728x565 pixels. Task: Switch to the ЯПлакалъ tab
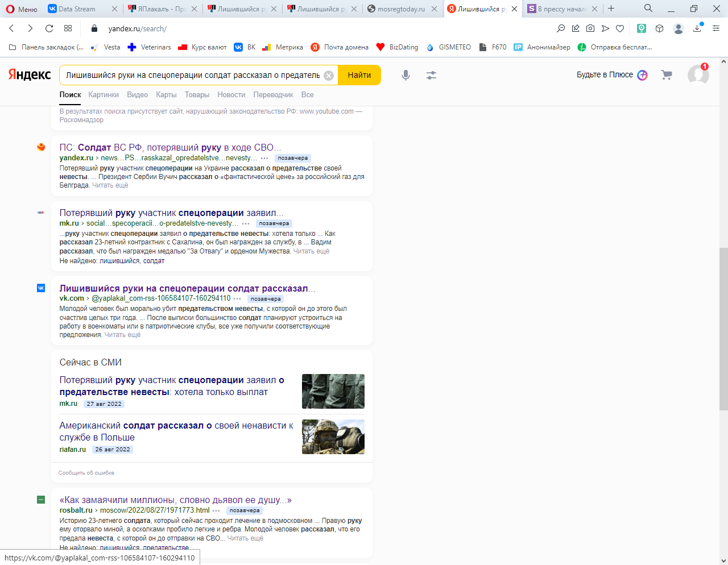[163, 9]
